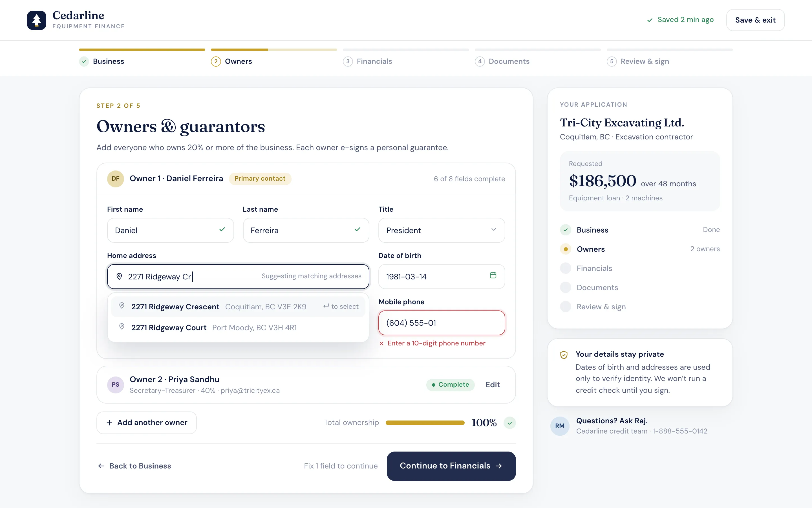
Task: Click the Primary contact badge
Action: point(260,178)
